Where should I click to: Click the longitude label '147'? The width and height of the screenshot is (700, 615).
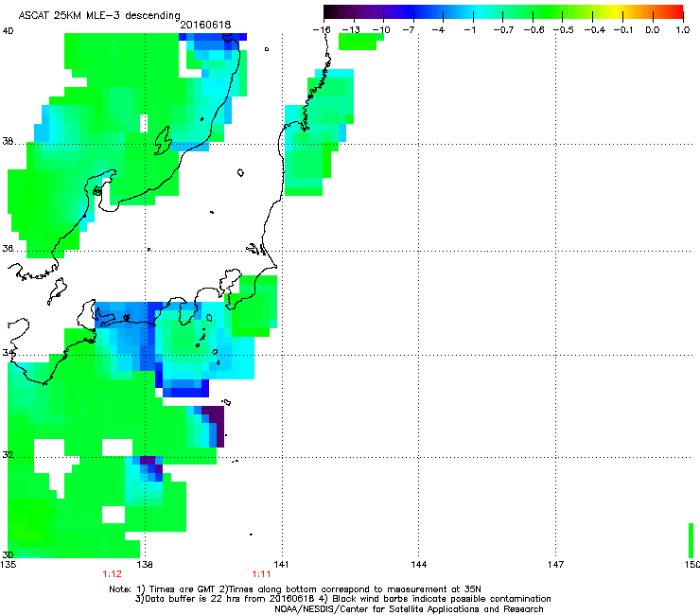(555, 565)
